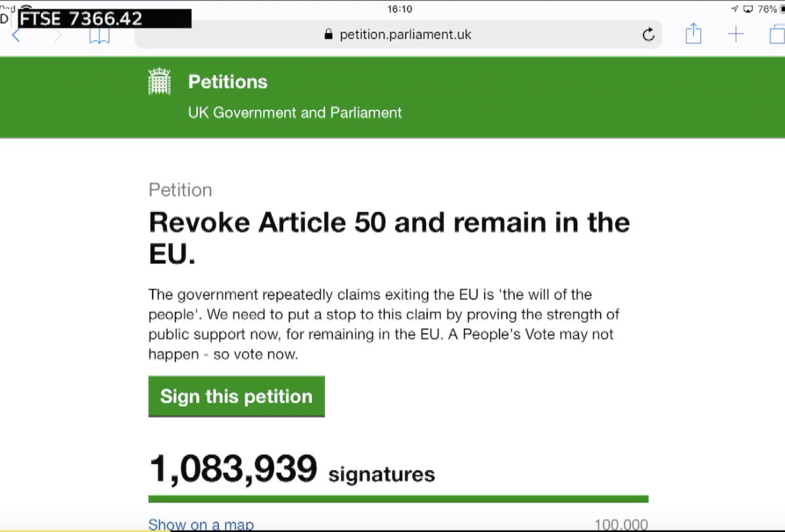Click the FTSE 7366.42 ticker overlay
785x532 pixels.
point(105,19)
